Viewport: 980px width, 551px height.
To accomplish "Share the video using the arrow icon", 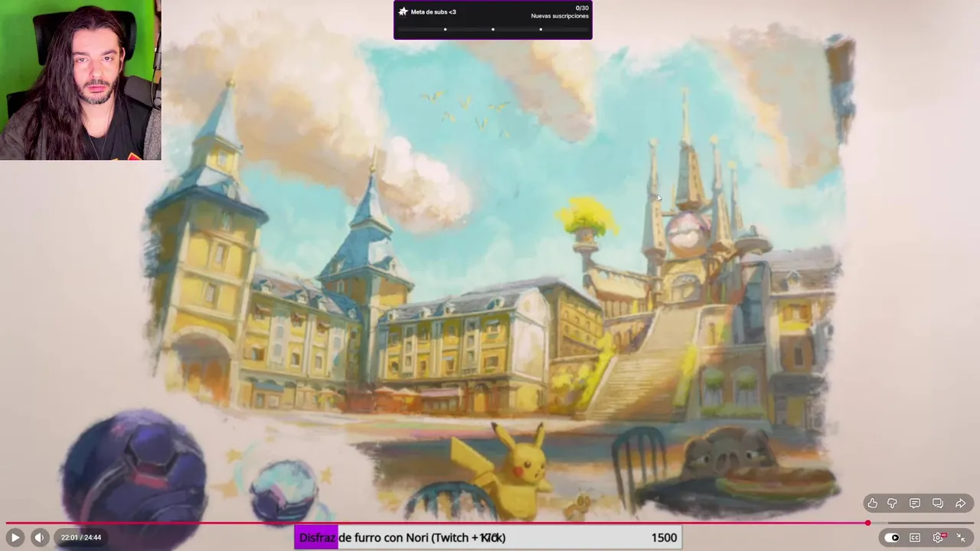I will tap(961, 503).
